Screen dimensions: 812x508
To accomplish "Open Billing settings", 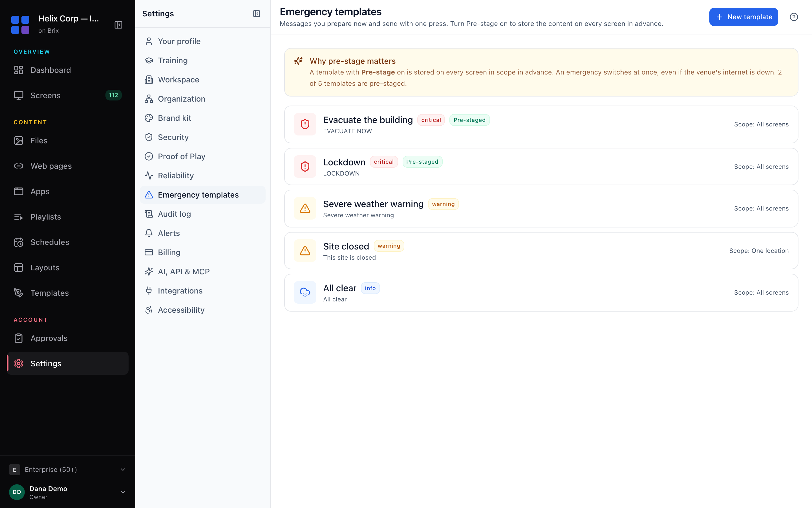I will pos(202,252).
